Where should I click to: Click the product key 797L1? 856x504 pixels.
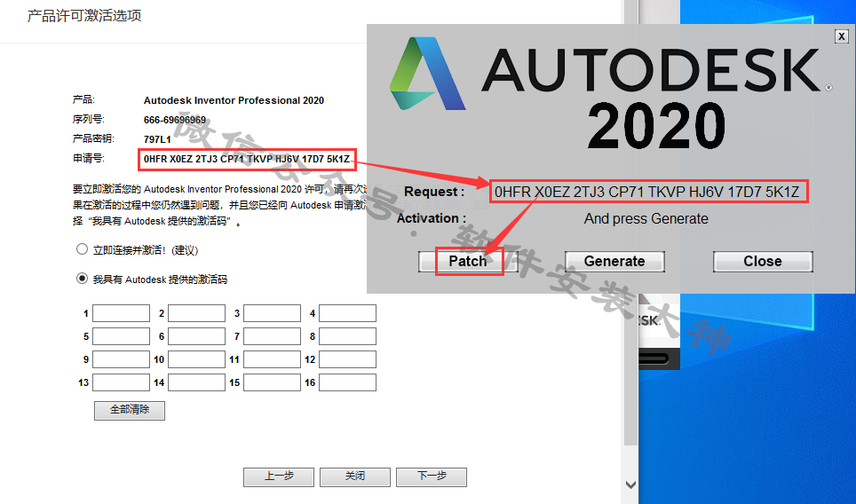point(157,139)
